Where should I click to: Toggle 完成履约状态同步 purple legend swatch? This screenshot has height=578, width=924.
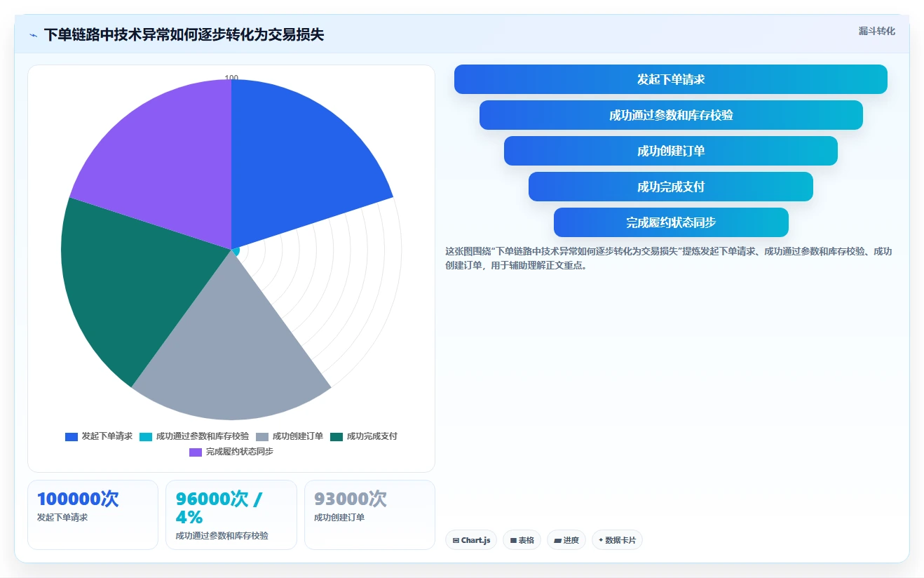[x=196, y=452]
